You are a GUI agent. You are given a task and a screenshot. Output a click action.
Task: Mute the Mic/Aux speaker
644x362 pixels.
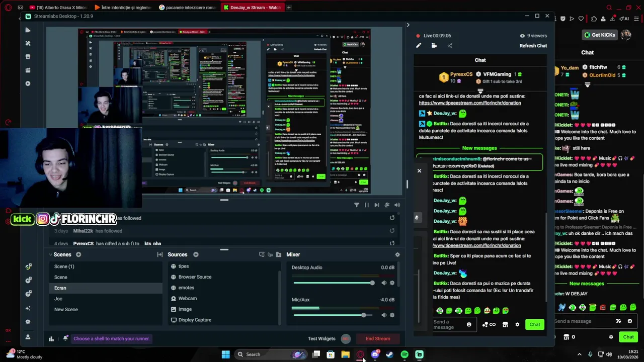click(x=384, y=315)
